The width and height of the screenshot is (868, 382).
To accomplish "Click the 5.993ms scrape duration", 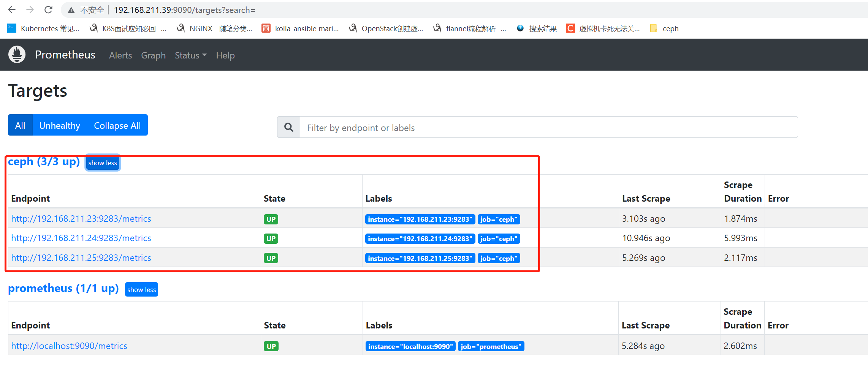I will pyautogui.click(x=740, y=238).
